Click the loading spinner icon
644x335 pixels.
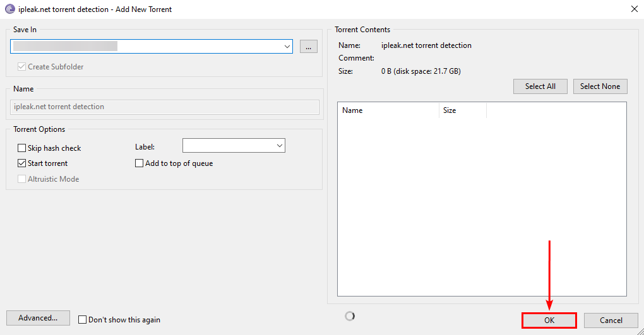(350, 316)
